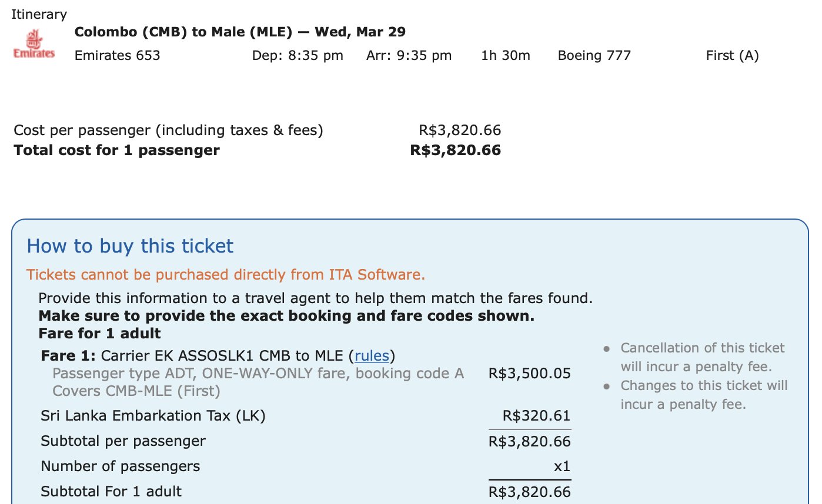Click the Number of passengers row
This screenshot has height=504, width=822.
coord(306,467)
